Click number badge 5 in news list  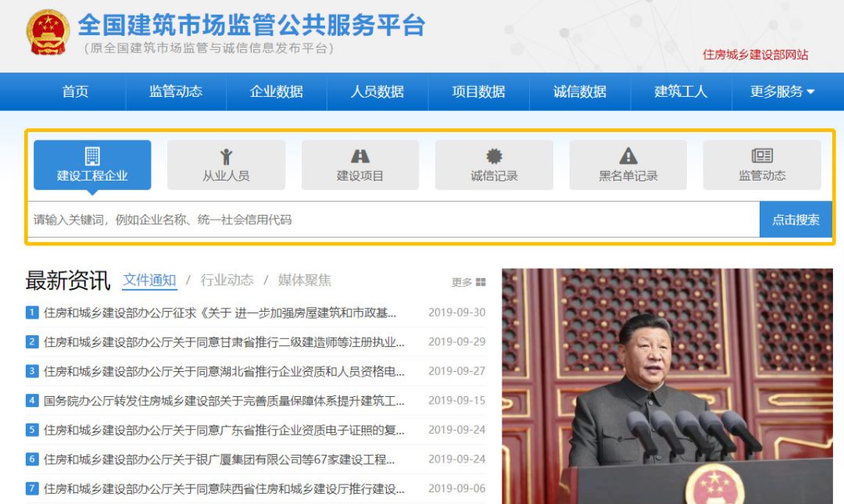point(32,430)
